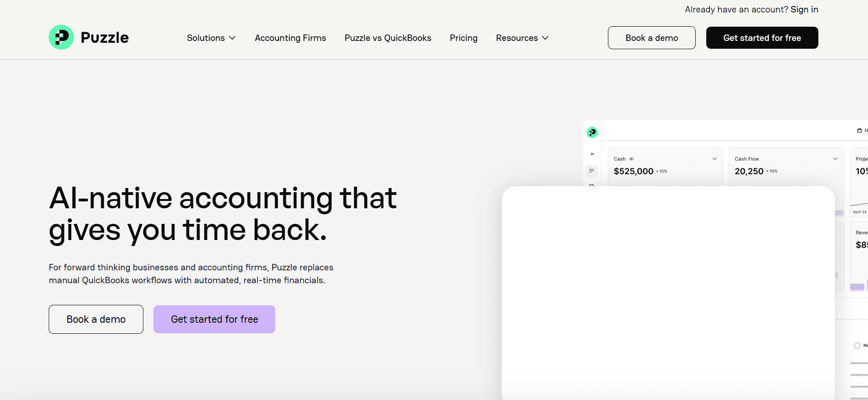Click the Puzzle wordmark text

pos(105,38)
